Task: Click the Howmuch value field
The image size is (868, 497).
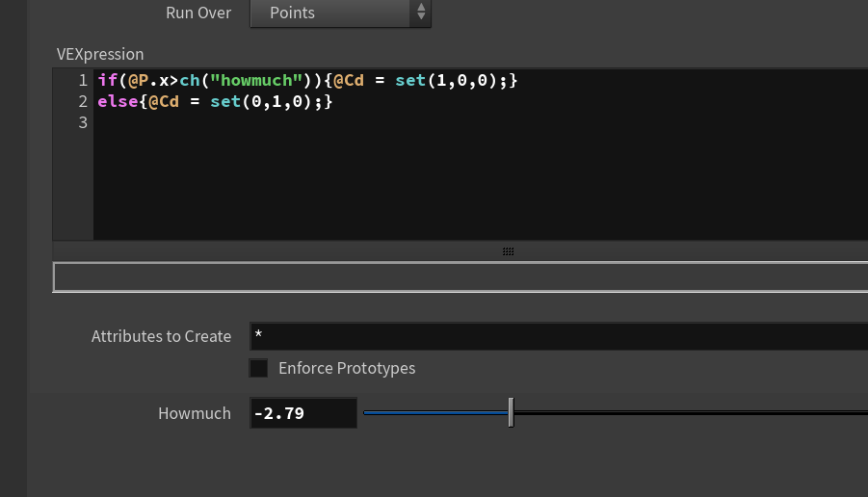Action: [x=303, y=413]
